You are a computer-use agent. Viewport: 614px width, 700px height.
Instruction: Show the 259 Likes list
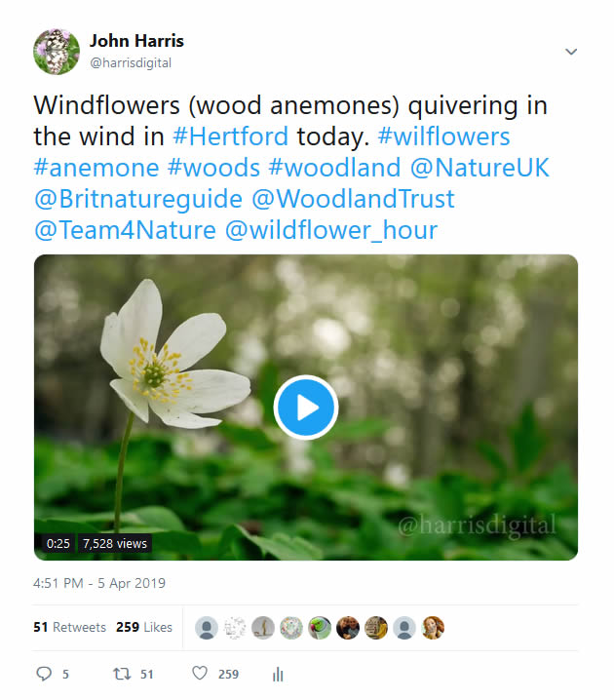coord(144,627)
